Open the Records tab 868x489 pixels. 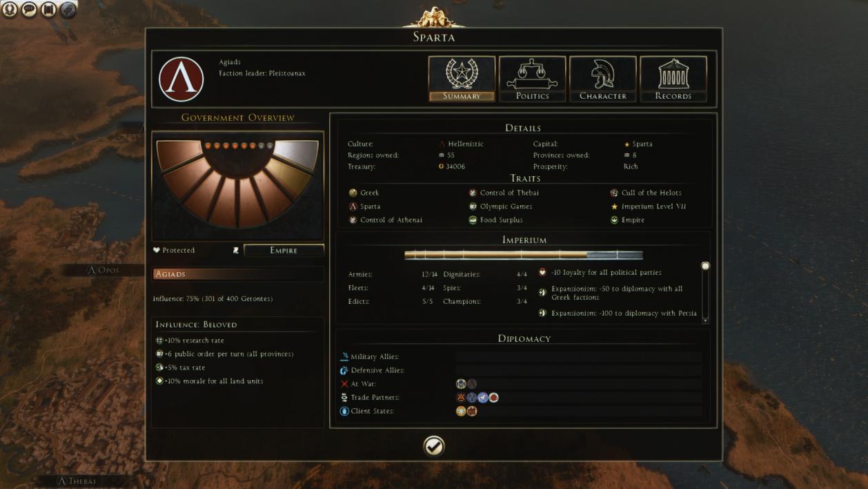point(673,79)
